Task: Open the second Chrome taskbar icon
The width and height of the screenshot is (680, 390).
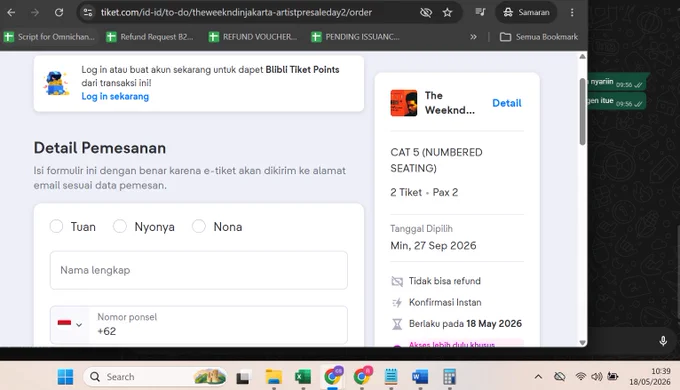Action: (362, 376)
